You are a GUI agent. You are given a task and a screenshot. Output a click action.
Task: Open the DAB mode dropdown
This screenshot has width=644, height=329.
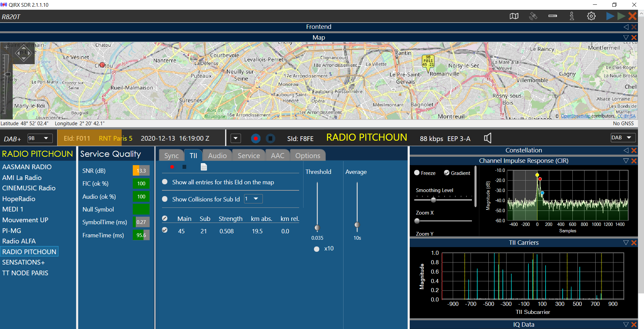click(x=623, y=138)
